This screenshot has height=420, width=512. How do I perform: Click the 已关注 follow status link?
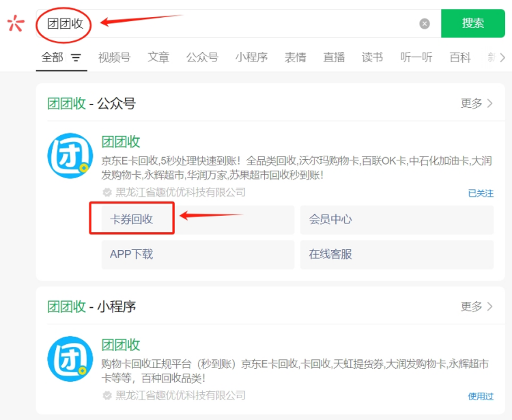pos(481,193)
